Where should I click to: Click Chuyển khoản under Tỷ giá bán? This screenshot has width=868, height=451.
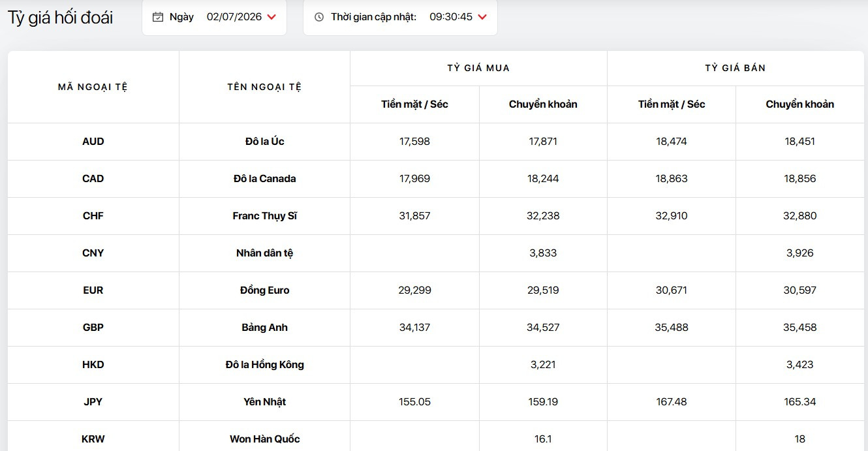800,104
